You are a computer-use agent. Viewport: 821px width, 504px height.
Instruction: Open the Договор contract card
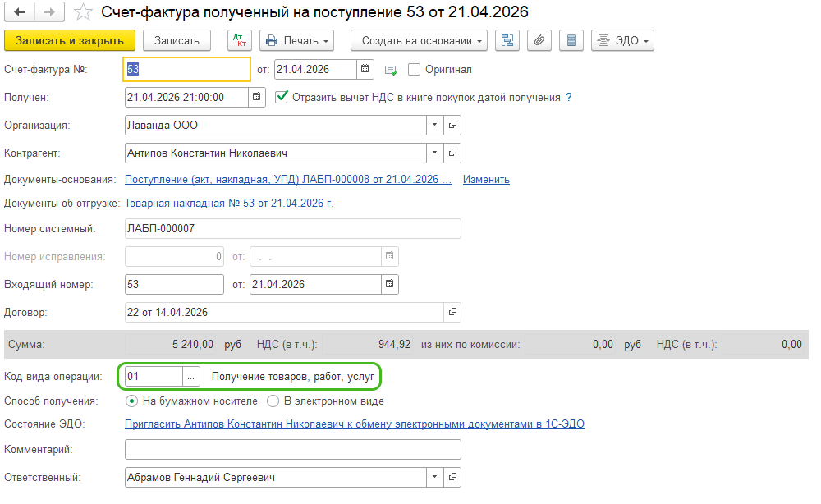(452, 312)
